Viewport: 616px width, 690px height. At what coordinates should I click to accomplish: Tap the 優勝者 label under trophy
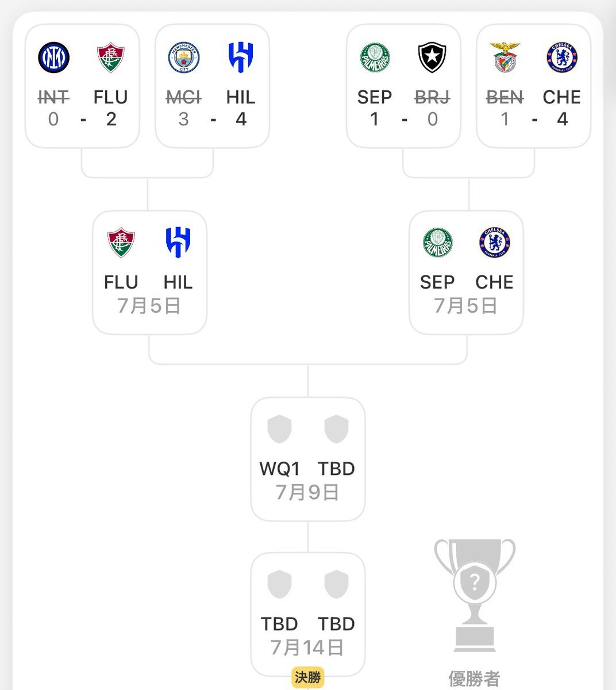(474, 678)
